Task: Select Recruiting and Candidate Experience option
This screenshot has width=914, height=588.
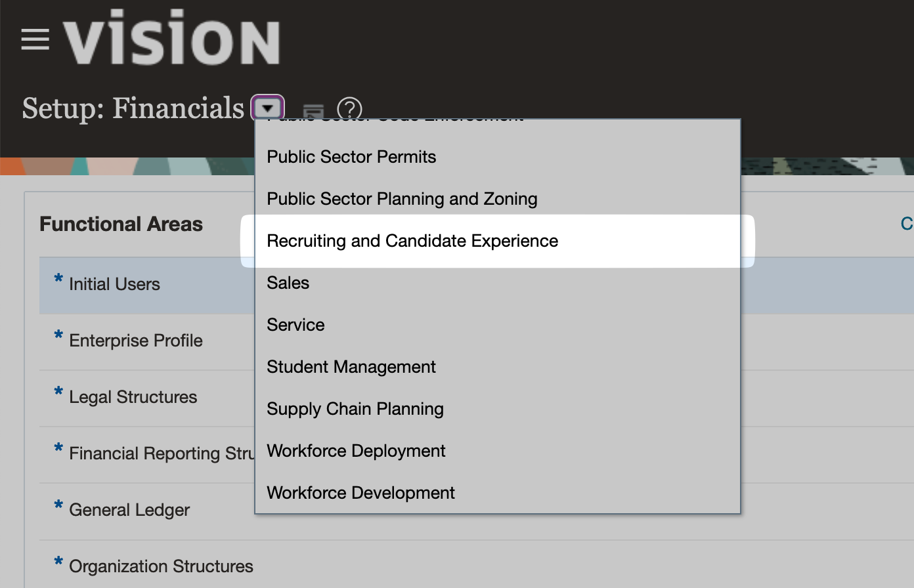Action: coord(412,241)
